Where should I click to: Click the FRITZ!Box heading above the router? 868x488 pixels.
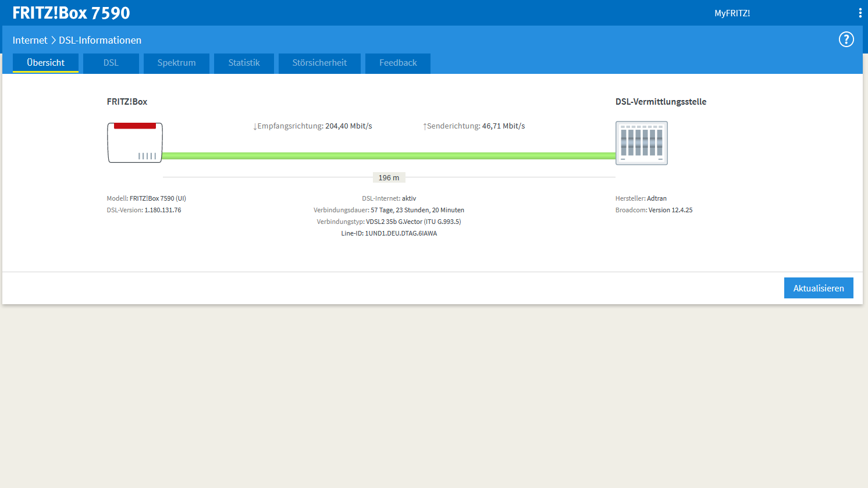[x=127, y=102]
